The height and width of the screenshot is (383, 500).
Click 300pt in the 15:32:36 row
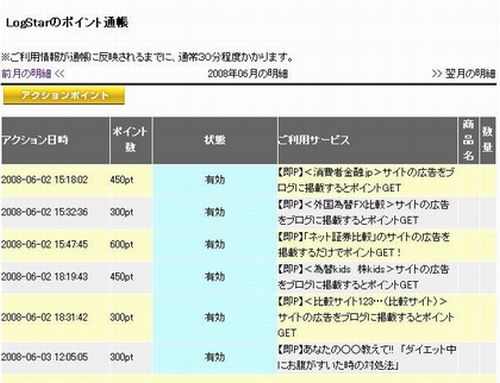click(122, 212)
